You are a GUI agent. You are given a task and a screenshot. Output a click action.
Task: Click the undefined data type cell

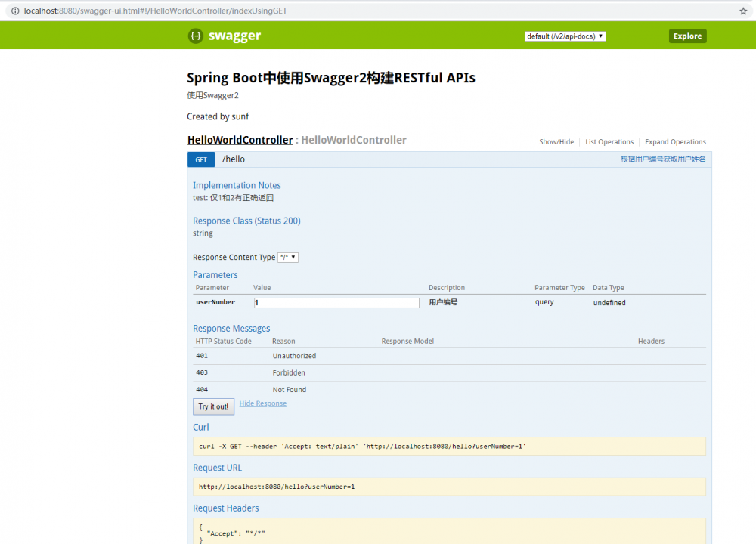pos(609,302)
